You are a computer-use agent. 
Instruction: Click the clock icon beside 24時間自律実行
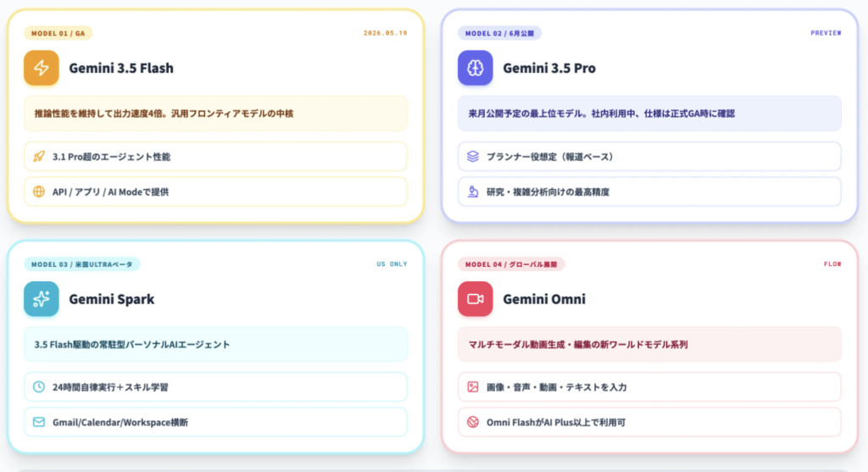39,386
